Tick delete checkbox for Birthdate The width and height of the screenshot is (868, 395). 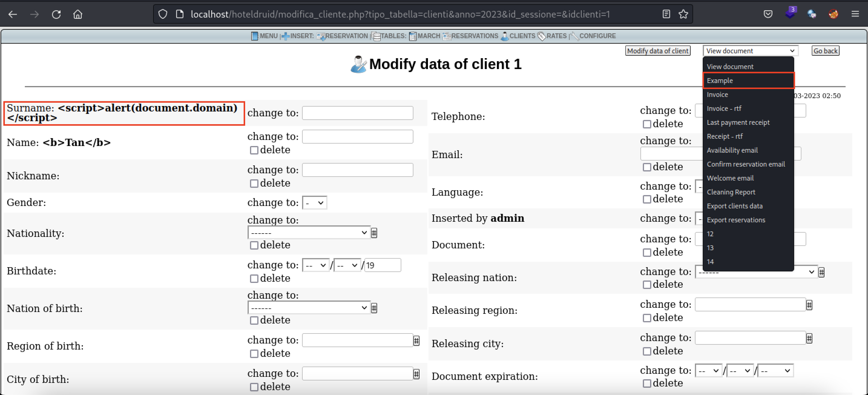[x=254, y=279]
